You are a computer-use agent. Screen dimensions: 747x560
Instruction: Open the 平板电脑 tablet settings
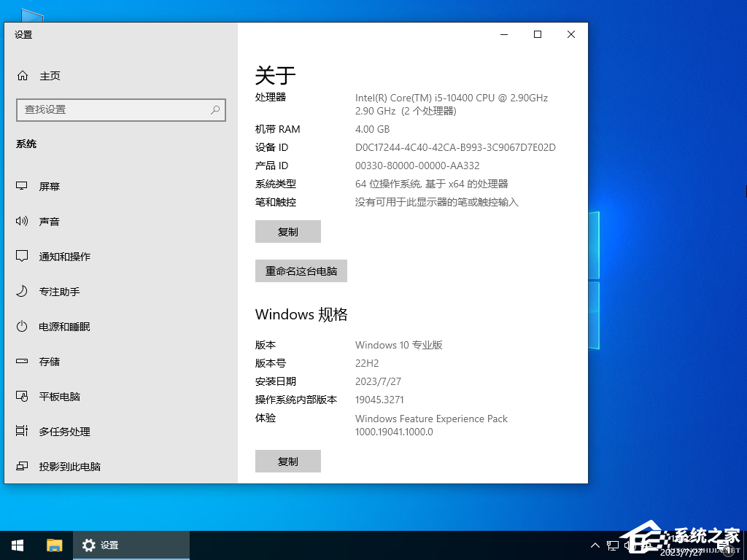click(58, 396)
